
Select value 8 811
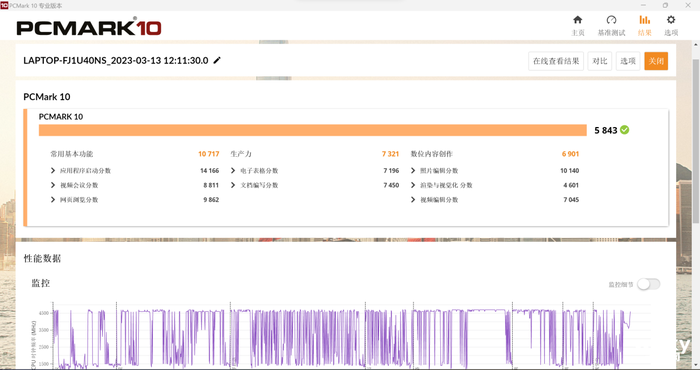click(x=211, y=185)
